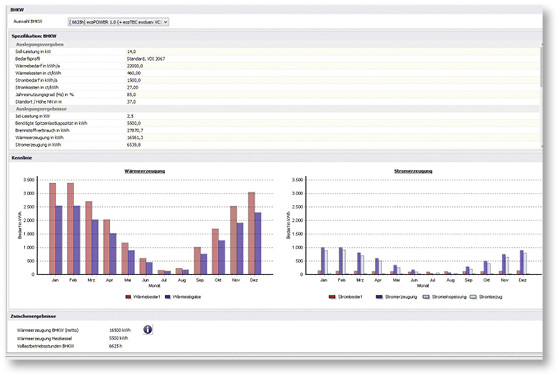Screen dimensions: 560x377
Task: Click the blue Stromerzeugung legend swatch
Action: click(379, 297)
